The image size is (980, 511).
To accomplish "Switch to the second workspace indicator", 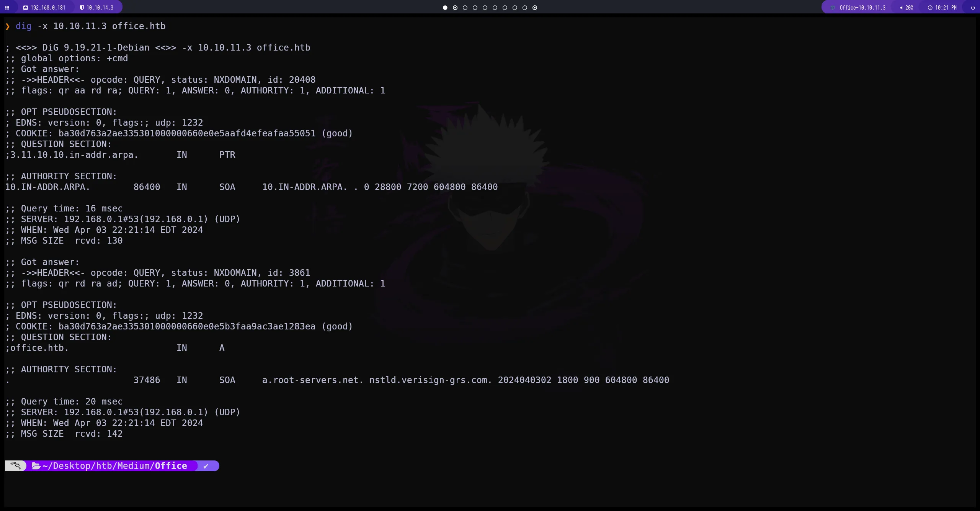I will [455, 8].
